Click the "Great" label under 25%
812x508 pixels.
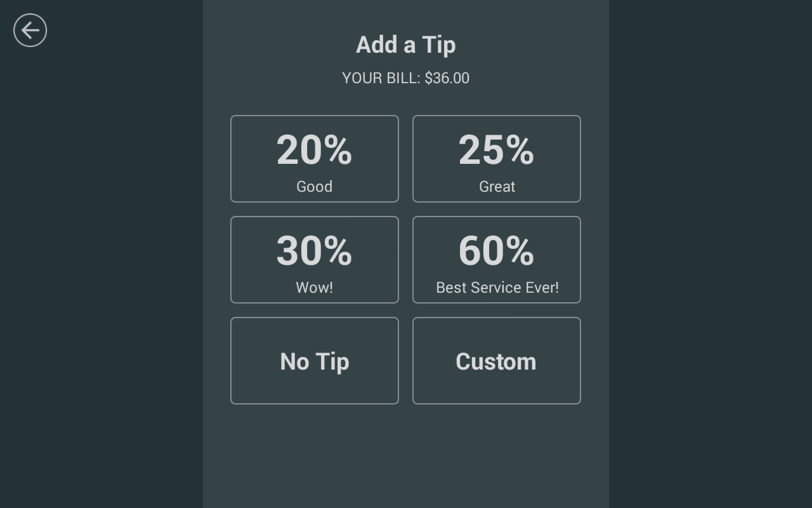[497, 187]
